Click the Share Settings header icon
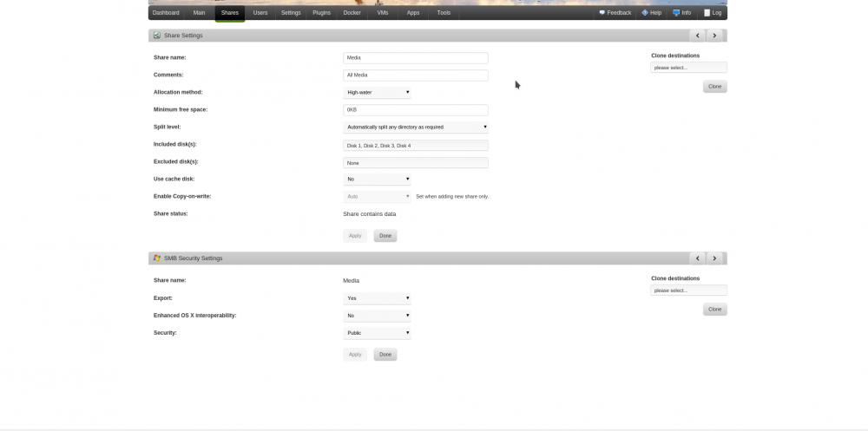 pos(156,36)
